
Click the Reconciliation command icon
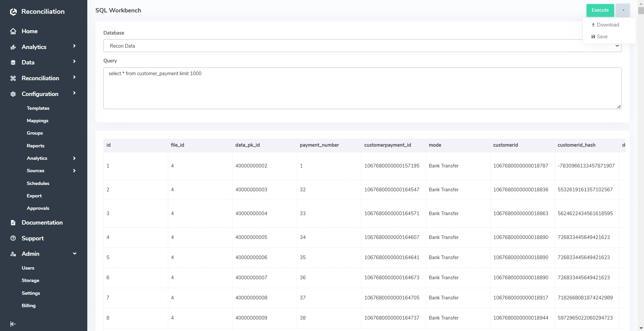13,78
